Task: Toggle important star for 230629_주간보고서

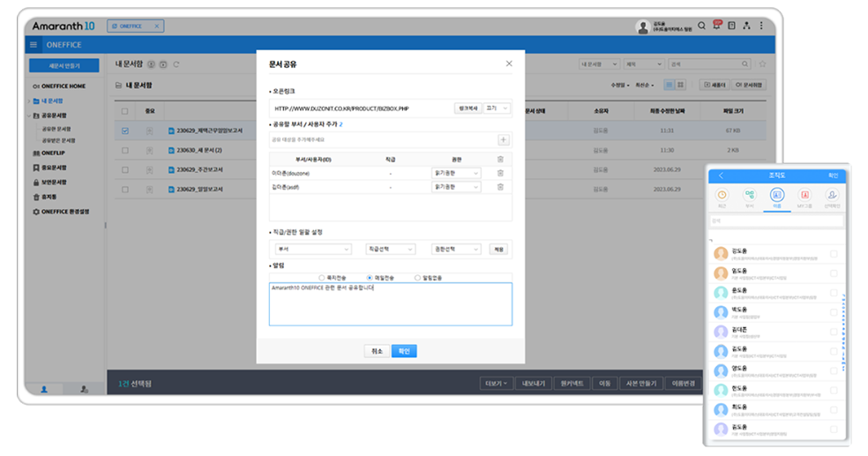Action: coord(149,170)
